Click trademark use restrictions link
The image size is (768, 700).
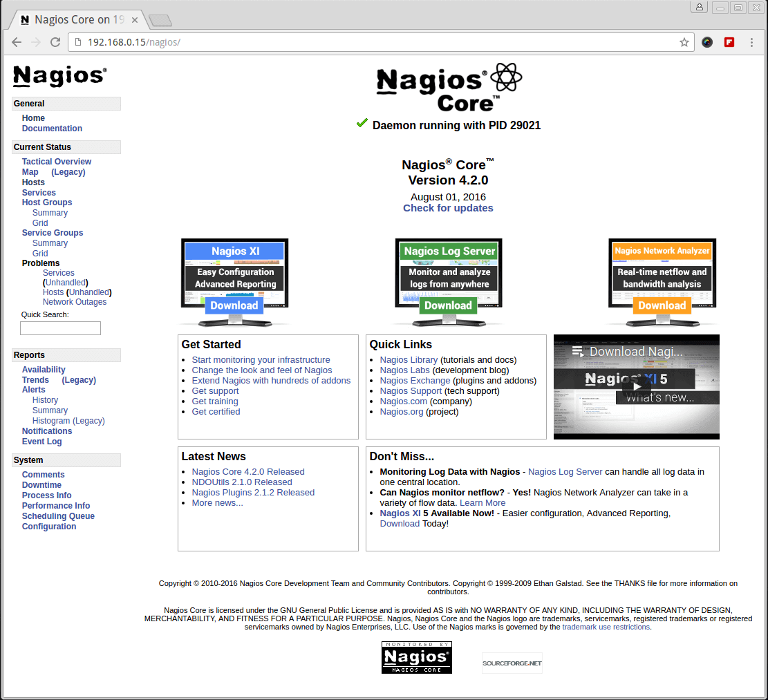coord(606,627)
